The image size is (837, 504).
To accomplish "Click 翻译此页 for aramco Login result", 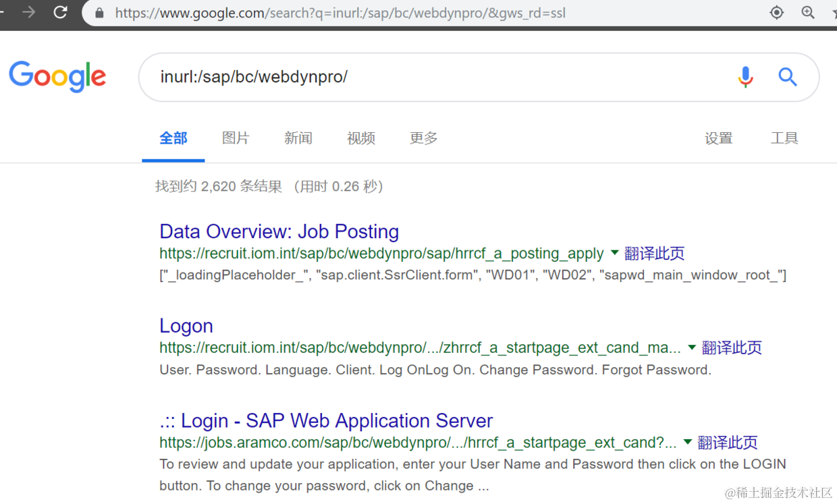I will (x=728, y=443).
